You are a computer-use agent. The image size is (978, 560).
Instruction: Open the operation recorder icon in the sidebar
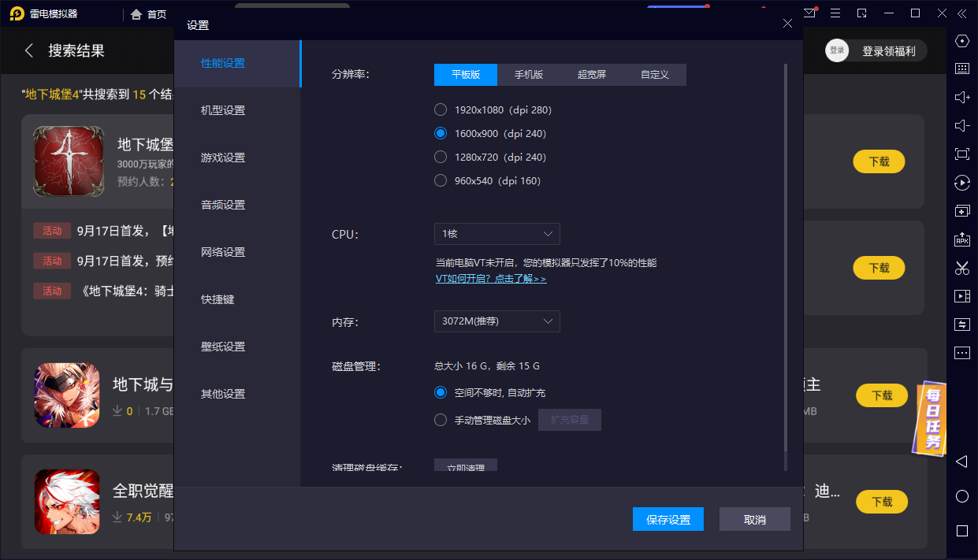coord(961,182)
